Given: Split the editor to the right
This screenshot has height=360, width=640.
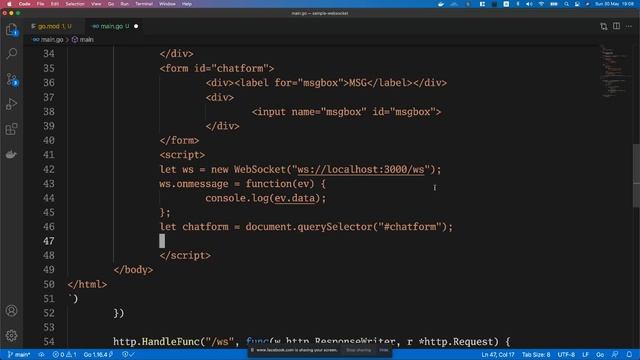Looking at the screenshot, I should coord(616,26).
